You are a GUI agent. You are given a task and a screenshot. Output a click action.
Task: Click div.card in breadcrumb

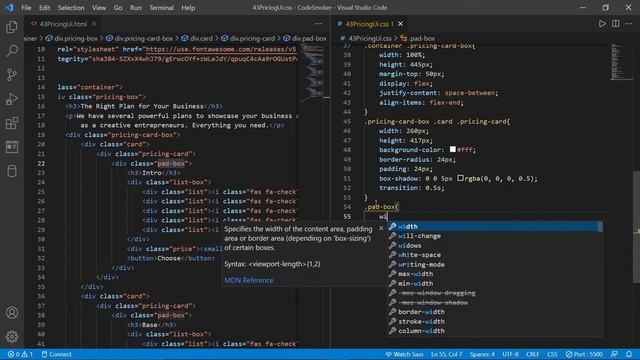pyautogui.click(x=197, y=38)
